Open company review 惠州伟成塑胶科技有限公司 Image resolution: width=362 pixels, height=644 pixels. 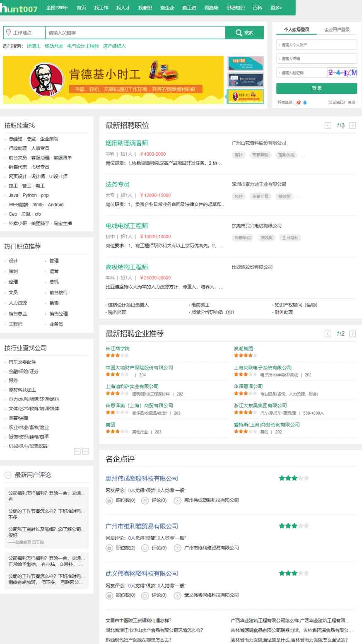[x=142, y=479]
